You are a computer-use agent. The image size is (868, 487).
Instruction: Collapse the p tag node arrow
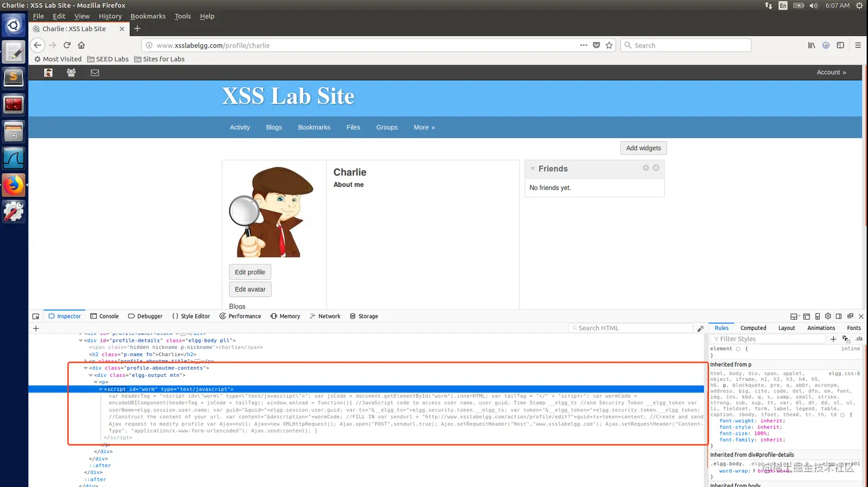tap(95, 382)
